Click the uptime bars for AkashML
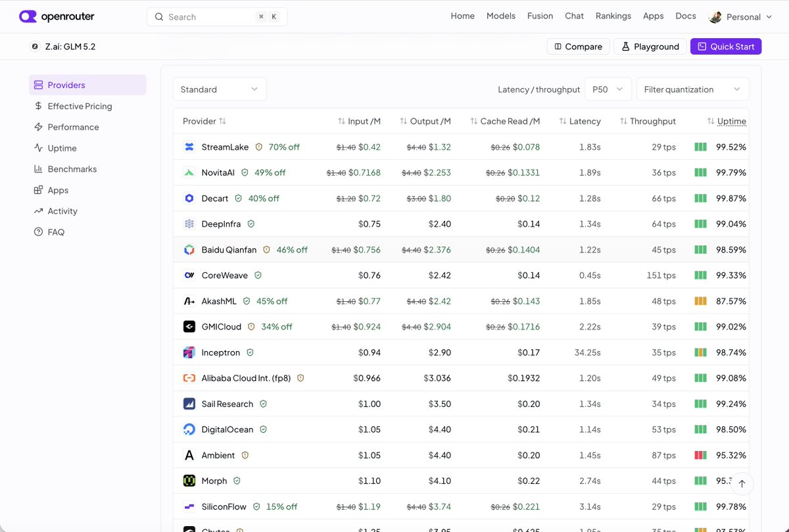 point(701,301)
